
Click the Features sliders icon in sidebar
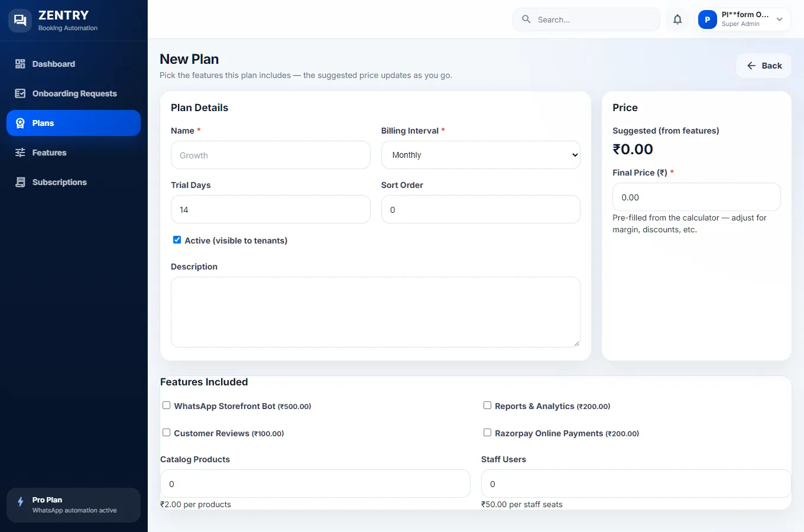pos(20,153)
